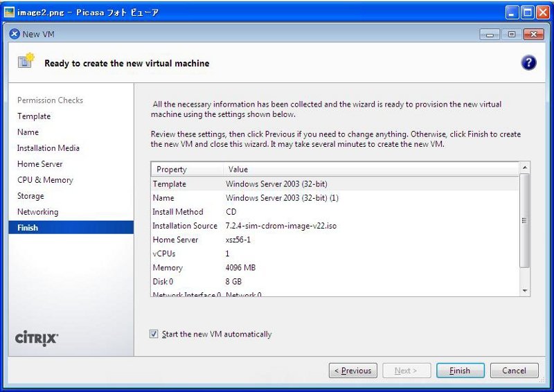Click the New VM wizard header icon

26,61
